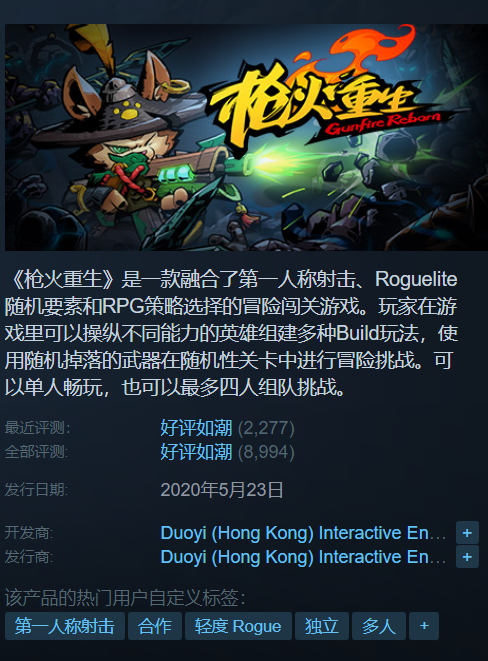
Task: Expand the developer list plus button
Action: tap(467, 533)
